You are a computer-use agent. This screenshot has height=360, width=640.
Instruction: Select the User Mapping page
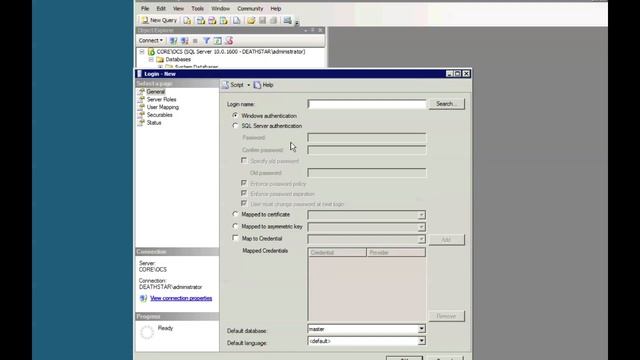pos(162,107)
